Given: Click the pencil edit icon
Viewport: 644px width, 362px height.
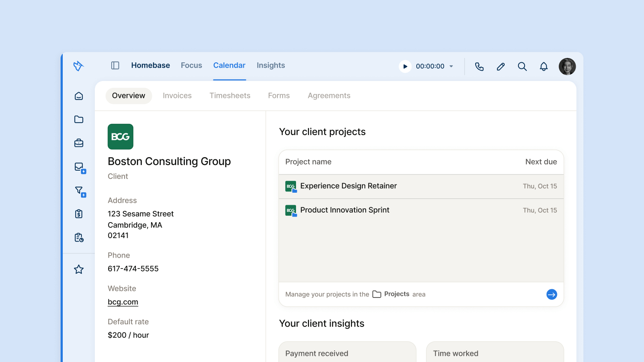Looking at the screenshot, I should point(501,66).
